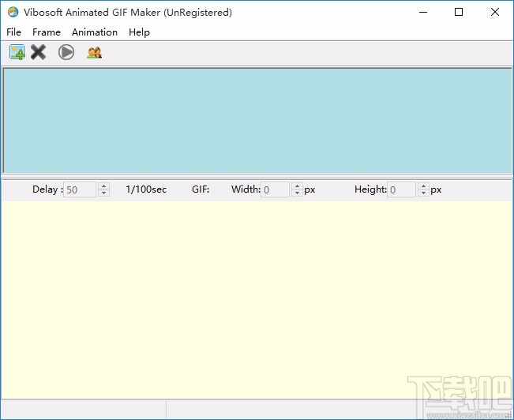Screen dimensions: 514x420
Task: Click the Delete frame X icon
Action: 39,52
